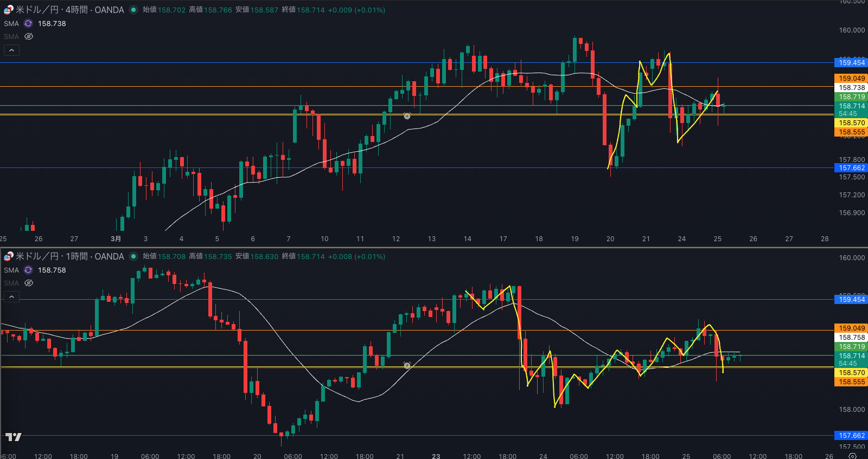This screenshot has width=868, height=459.
Task: Click the SMA refresh icon in the 1-hour chart
Action: 28,270
